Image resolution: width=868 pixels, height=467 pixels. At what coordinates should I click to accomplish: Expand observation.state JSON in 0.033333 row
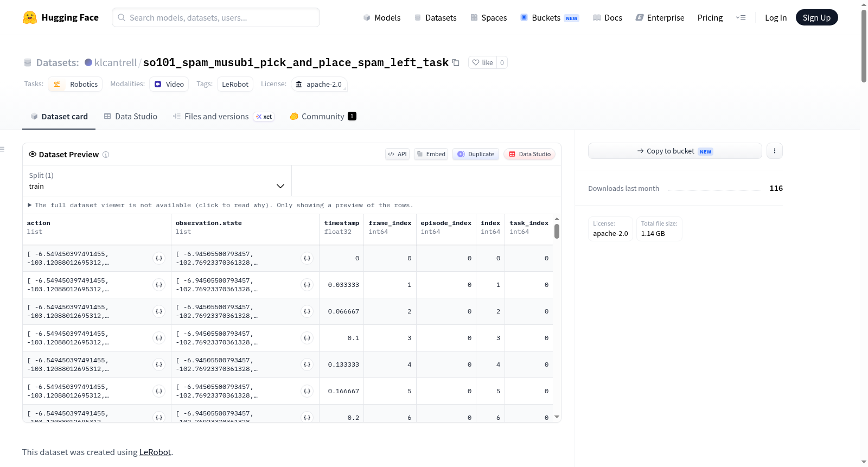click(x=307, y=285)
